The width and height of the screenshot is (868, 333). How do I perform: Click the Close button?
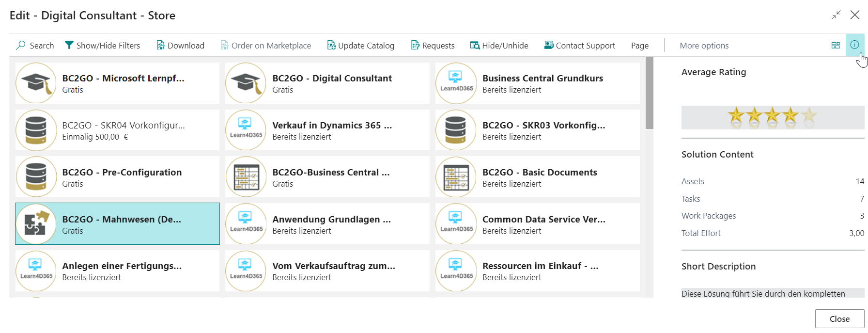(839, 319)
